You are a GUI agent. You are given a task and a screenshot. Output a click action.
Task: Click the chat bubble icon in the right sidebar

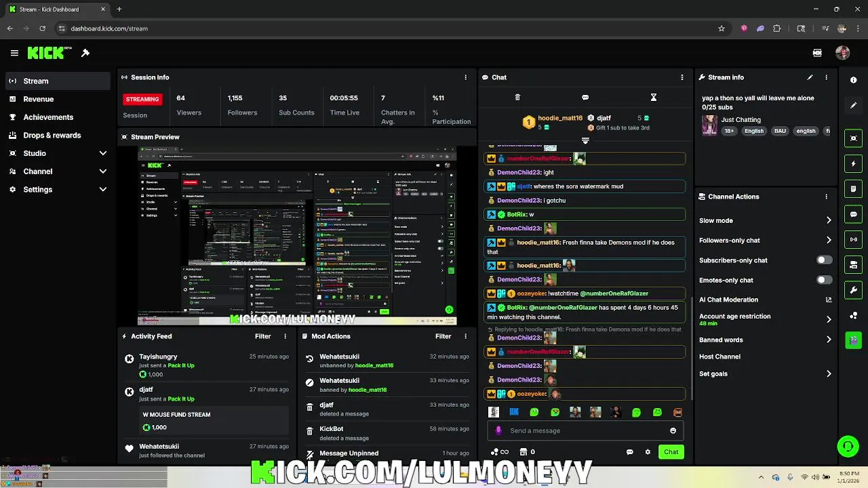pos(854,214)
